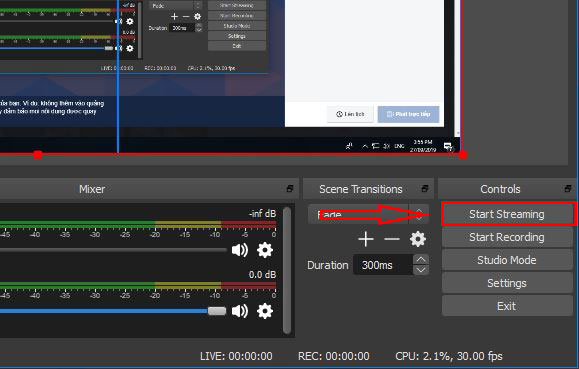Open settings gear for the -inf dB audio source
This screenshot has height=369, width=579.
tap(265, 250)
